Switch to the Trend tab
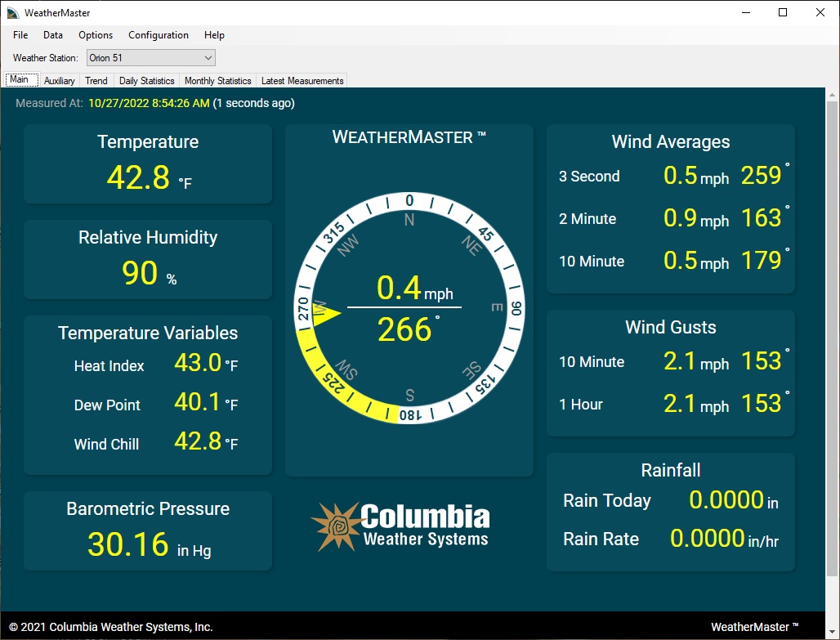The image size is (840, 640). [96, 80]
